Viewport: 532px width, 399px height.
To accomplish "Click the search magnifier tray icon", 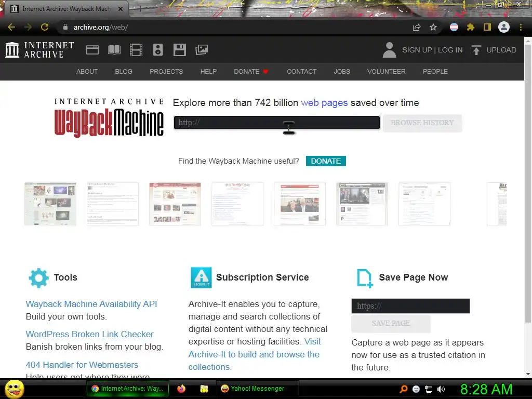I will (x=403, y=389).
